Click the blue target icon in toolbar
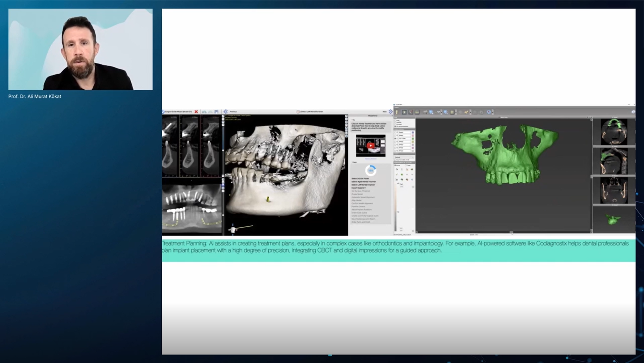The height and width of the screenshot is (363, 644). [489, 112]
